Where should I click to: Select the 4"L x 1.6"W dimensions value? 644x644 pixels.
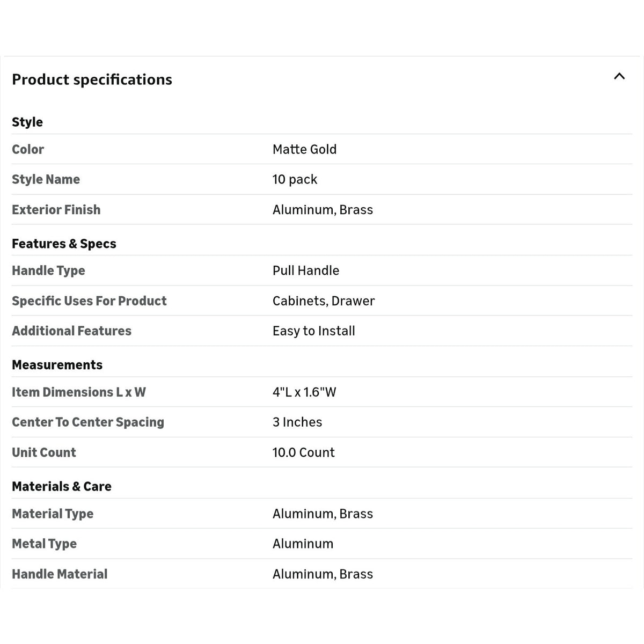click(x=304, y=392)
